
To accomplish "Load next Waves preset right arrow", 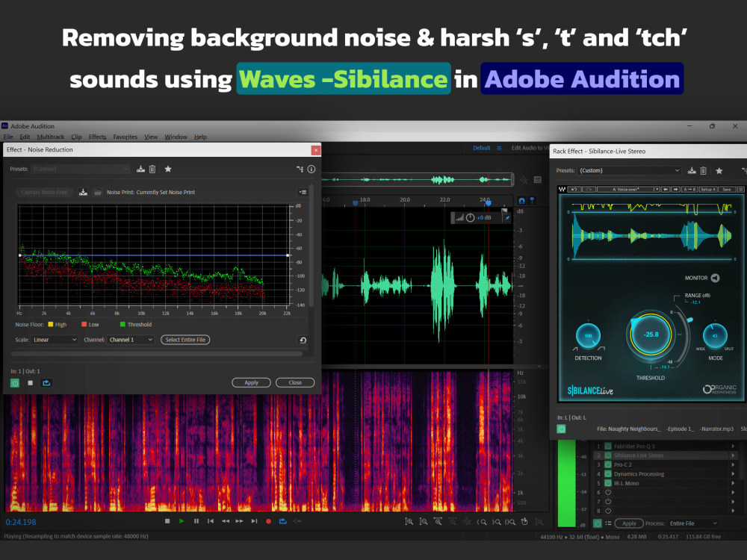I will coord(675,190).
